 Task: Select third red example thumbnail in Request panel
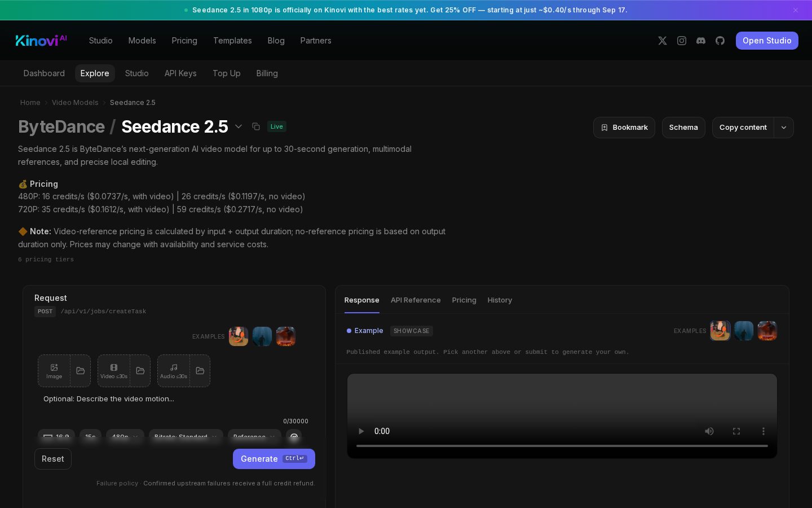286,336
